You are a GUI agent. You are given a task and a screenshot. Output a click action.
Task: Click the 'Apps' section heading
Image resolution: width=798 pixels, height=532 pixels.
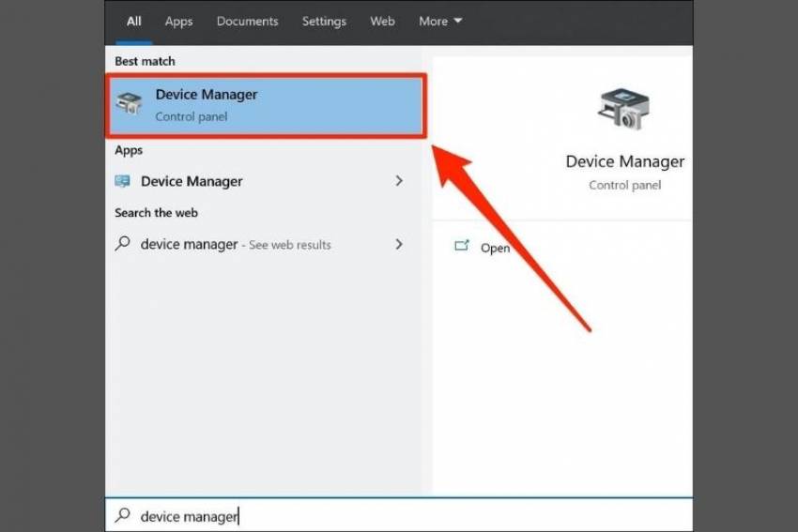point(129,150)
